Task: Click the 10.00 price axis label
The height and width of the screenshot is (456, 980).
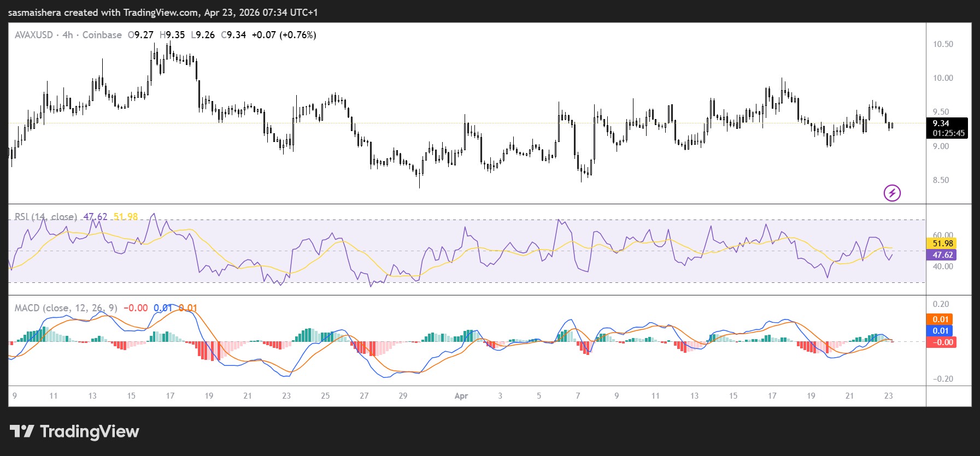Action: tap(943, 78)
